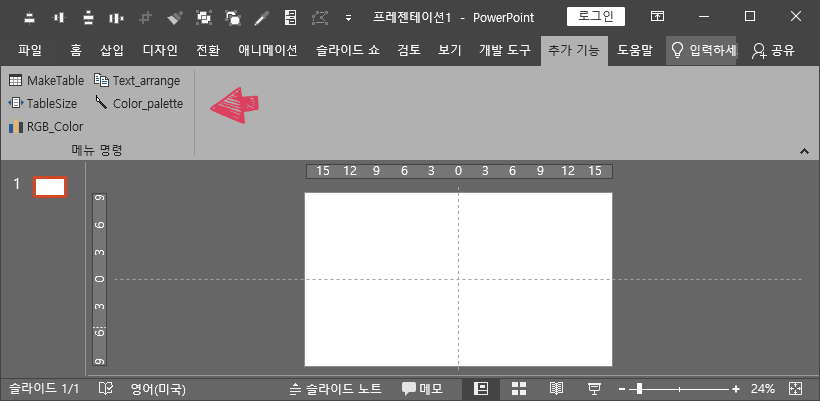Switch to the 검토 tab
The image size is (820, 401).
pos(408,50)
